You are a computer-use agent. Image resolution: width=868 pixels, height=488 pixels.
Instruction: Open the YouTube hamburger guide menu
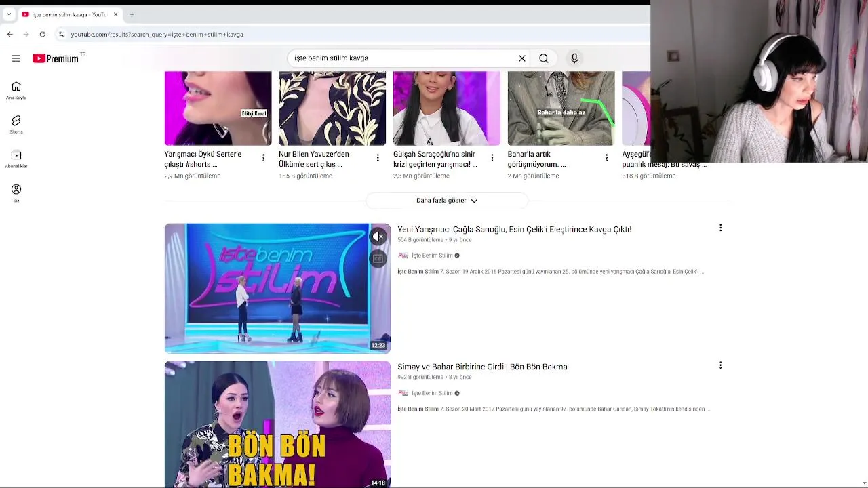coord(16,58)
